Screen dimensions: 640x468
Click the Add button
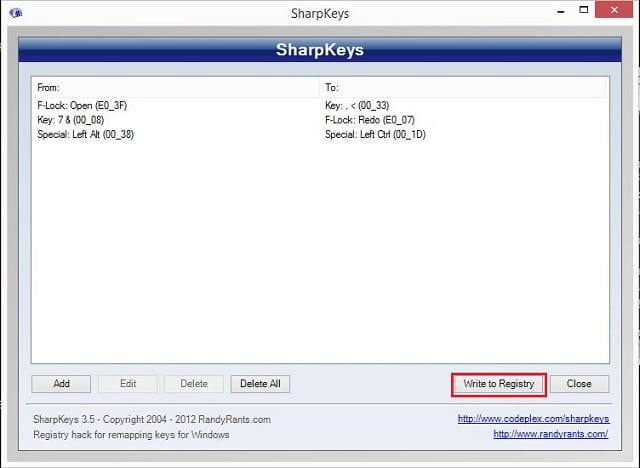(x=61, y=384)
